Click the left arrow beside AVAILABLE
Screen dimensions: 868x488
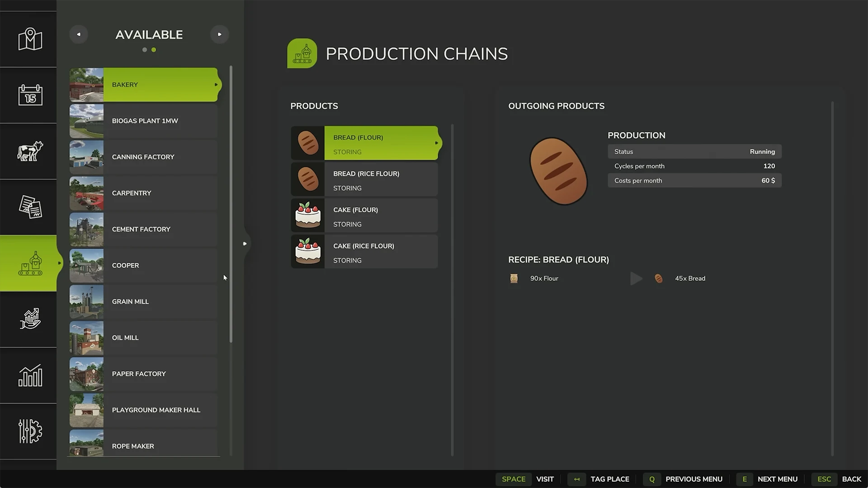tap(79, 34)
